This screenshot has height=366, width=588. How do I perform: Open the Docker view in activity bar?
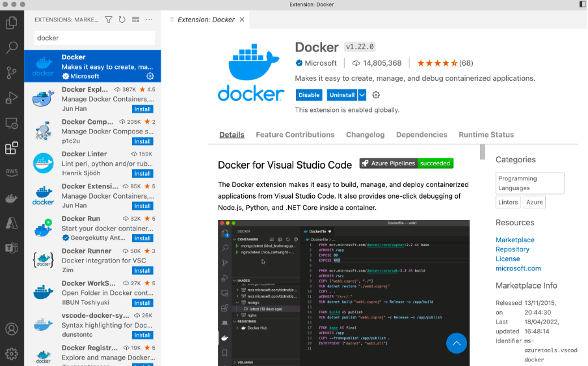pyautogui.click(x=11, y=198)
